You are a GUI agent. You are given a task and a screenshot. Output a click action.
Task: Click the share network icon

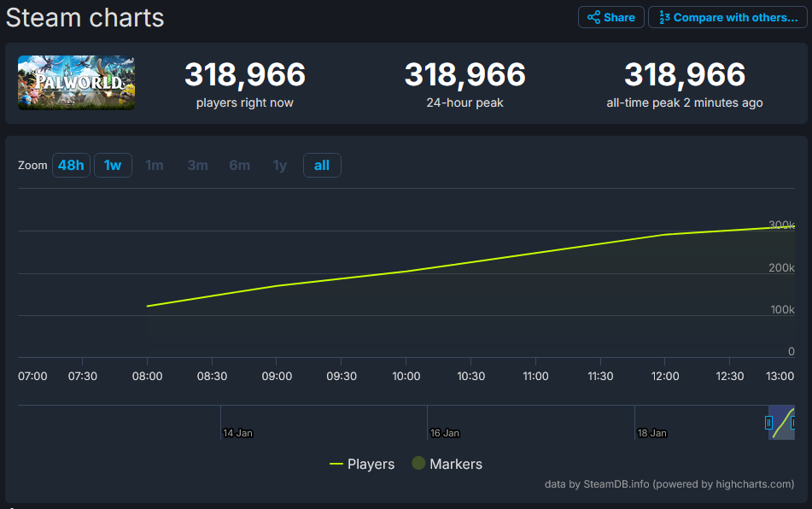coord(593,17)
